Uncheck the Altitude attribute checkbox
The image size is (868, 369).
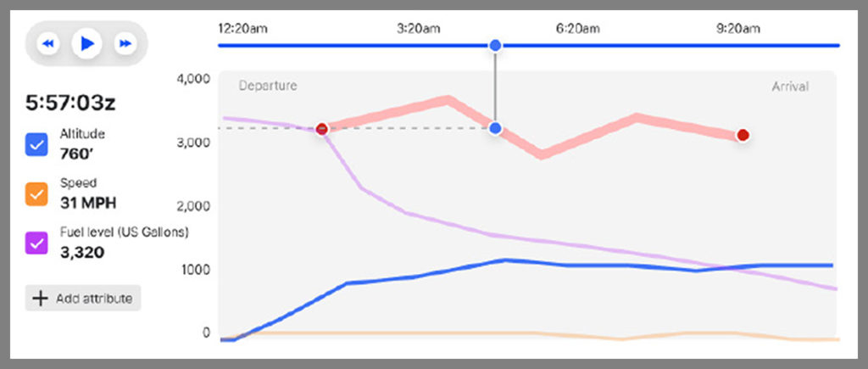[36, 145]
